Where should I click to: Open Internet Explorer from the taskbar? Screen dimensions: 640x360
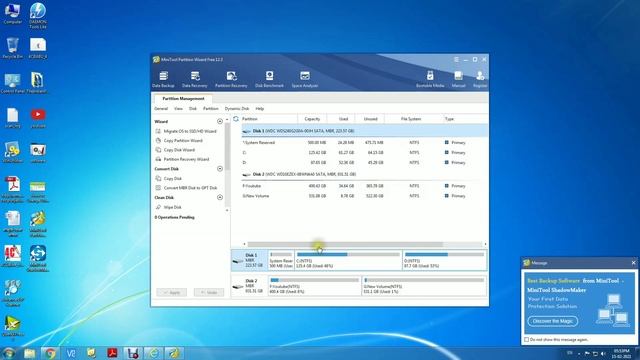[x=154, y=353]
